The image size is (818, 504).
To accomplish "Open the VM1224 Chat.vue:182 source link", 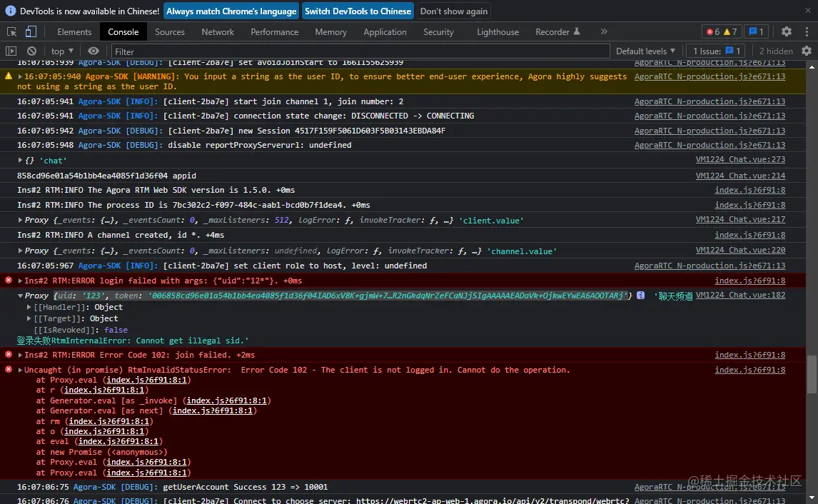I will [740, 295].
